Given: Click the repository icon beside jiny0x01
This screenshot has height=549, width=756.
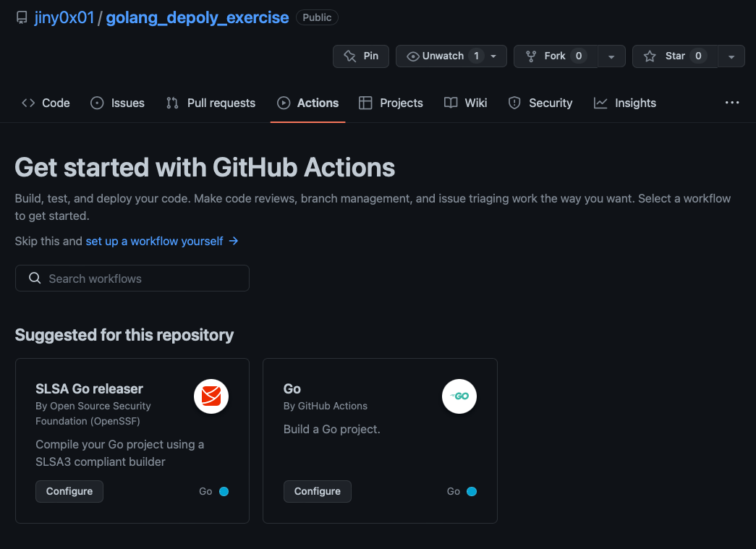Looking at the screenshot, I should (22, 18).
